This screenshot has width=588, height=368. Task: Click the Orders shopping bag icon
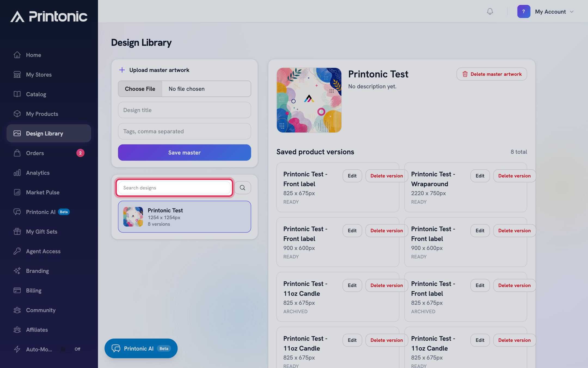pyautogui.click(x=17, y=153)
